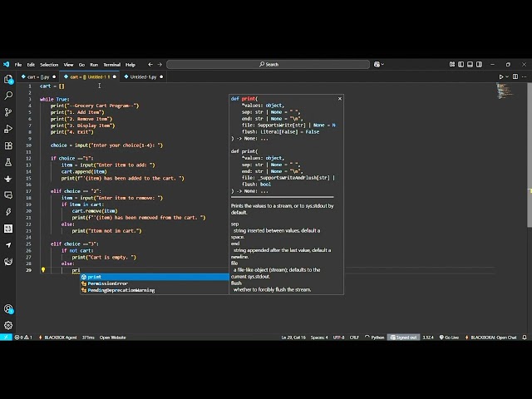The image size is (532, 399).
Task: Open the Explorer view in activity bar
Action: tap(8, 80)
